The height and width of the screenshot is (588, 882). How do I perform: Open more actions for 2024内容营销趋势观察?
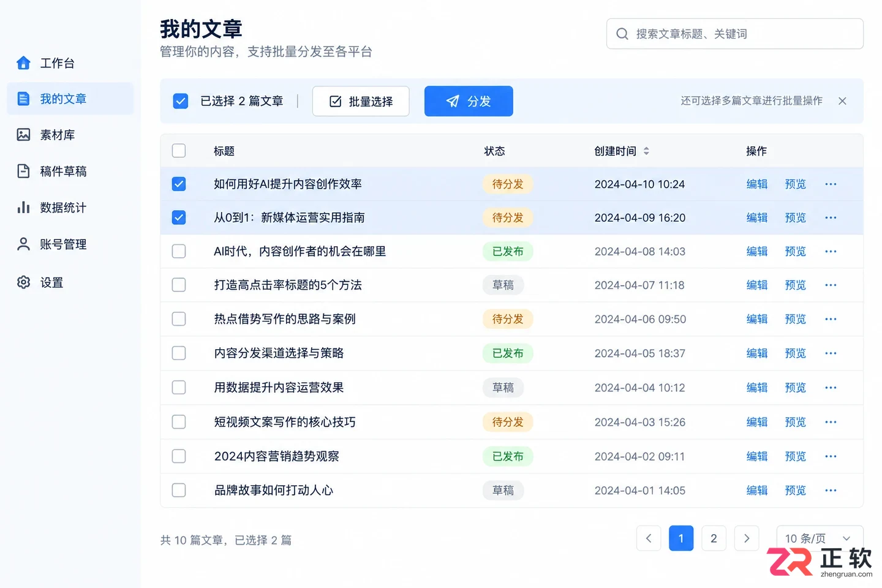pyautogui.click(x=831, y=456)
